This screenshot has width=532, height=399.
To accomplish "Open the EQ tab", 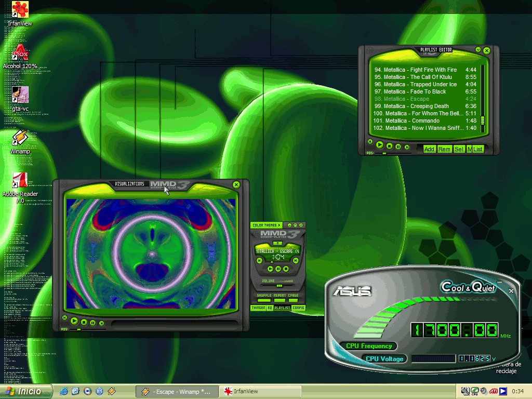I will (270, 308).
